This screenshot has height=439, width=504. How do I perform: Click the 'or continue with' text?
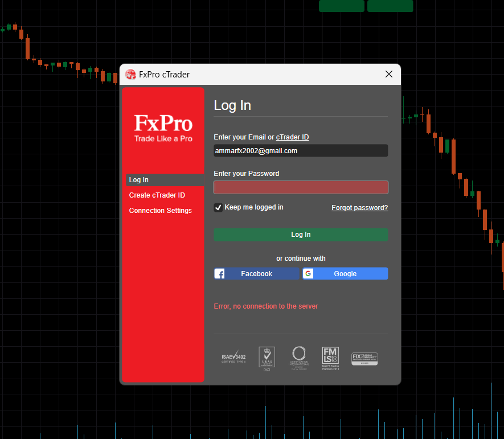click(x=301, y=259)
